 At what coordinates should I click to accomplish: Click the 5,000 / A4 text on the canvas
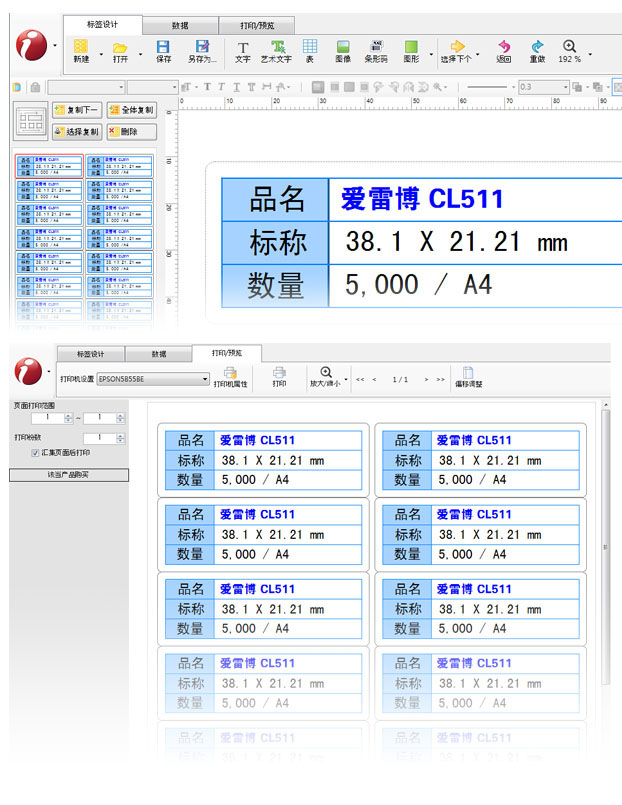click(x=418, y=285)
